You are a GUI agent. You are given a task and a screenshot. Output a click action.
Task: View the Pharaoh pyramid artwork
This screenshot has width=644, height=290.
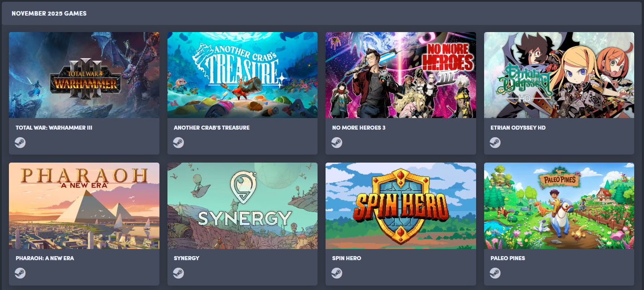pos(84,206)
